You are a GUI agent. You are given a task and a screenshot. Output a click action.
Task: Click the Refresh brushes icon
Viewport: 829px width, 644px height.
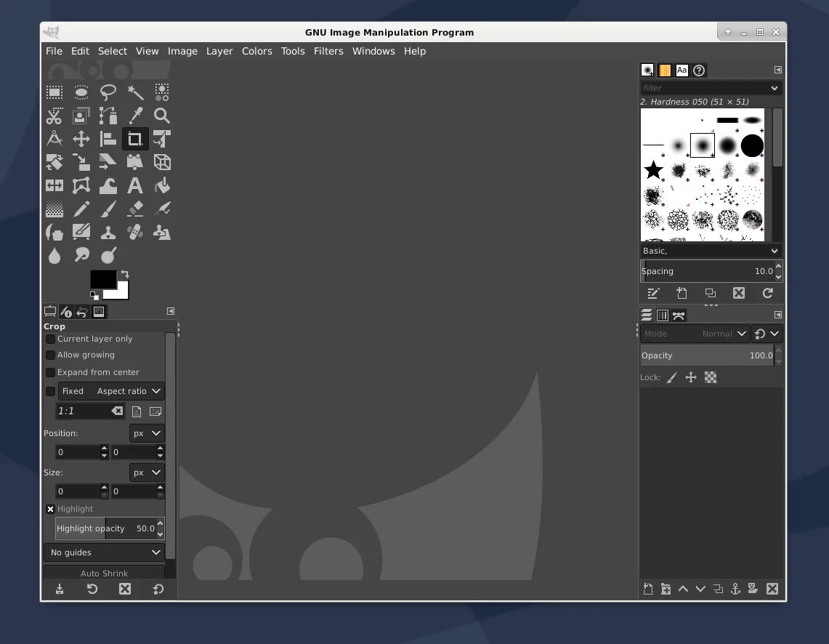[767, 293]
